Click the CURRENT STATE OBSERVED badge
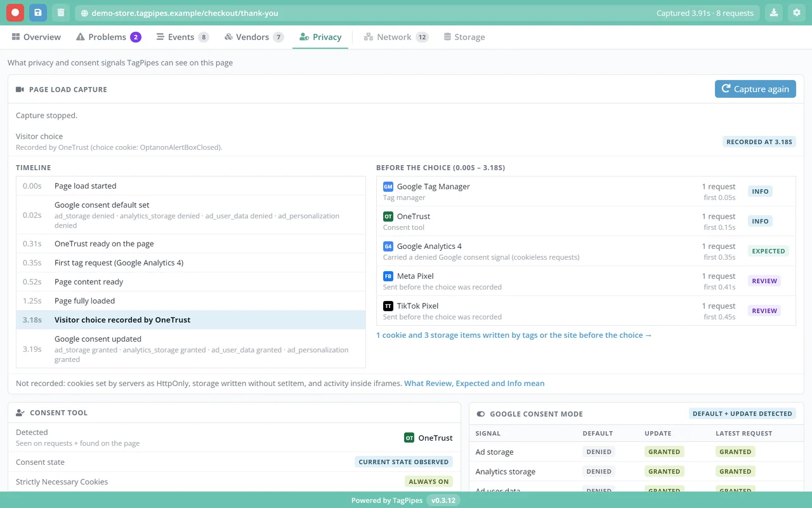 pos(403,462)
